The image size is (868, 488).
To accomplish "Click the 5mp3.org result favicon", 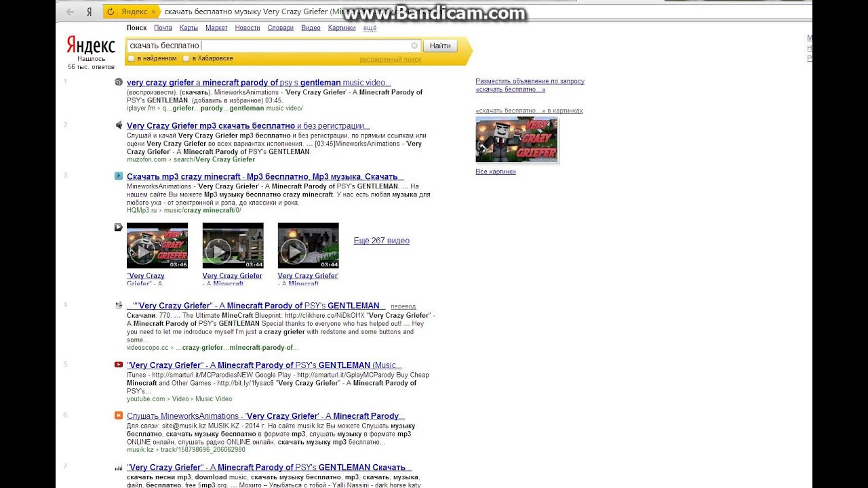I will pos(119,467).
